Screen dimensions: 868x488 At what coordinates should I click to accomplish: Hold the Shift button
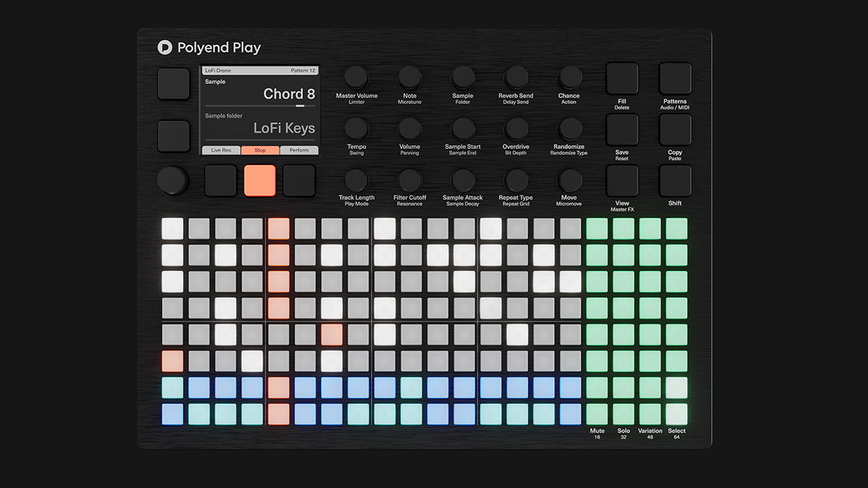coord(675,181)
